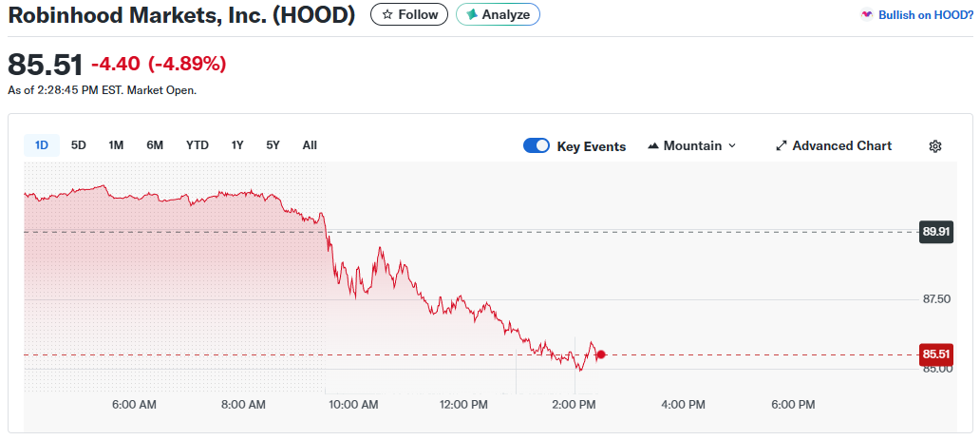Click the Bullish on HOOD? link

click(x=925, y=15)
